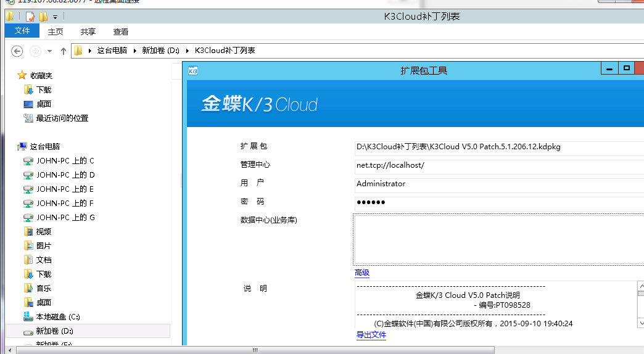Click 编号:PT098528 text in 说明 box
The width and height of the screenshot is (644, 354).
point(505,305)
